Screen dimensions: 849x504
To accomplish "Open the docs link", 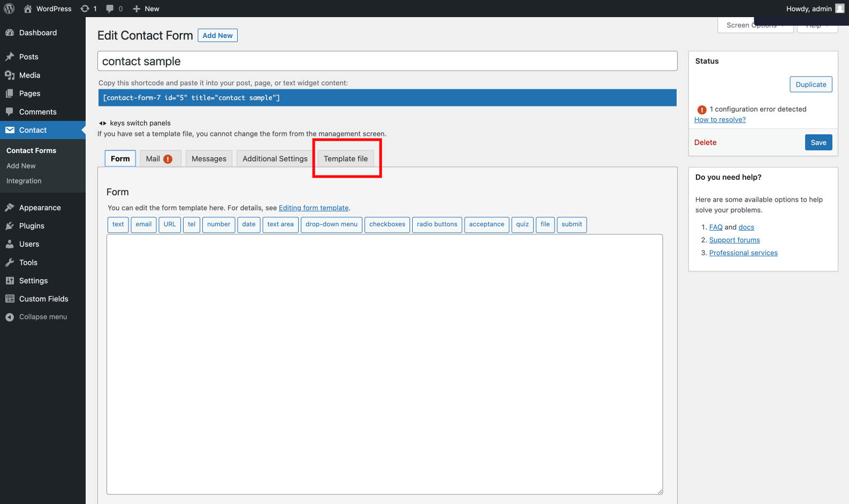I will click(746, 227).
